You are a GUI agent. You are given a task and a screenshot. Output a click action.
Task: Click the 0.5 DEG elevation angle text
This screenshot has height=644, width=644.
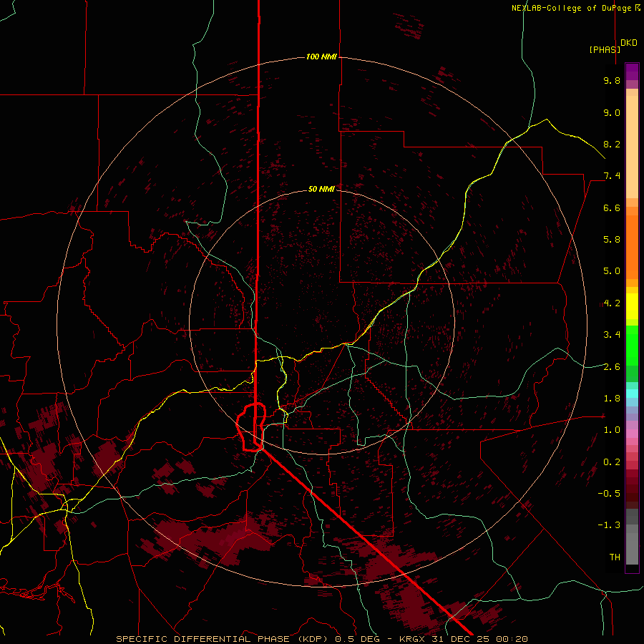coord(357,639)
